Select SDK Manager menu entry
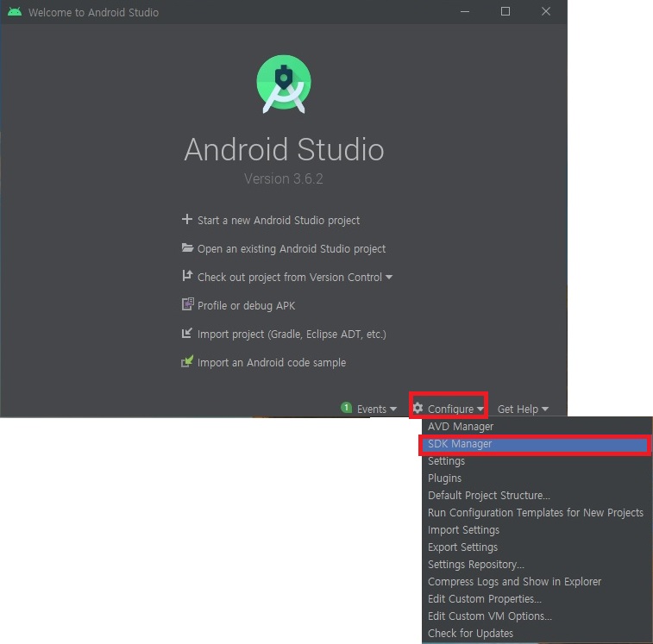This screenshot has height=644, width=653. [x=535, y=444]
